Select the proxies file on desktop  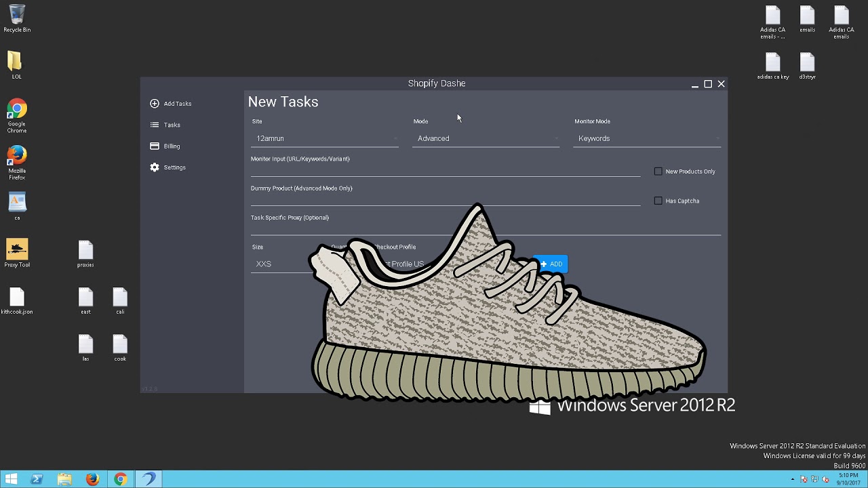click(85, 253)
